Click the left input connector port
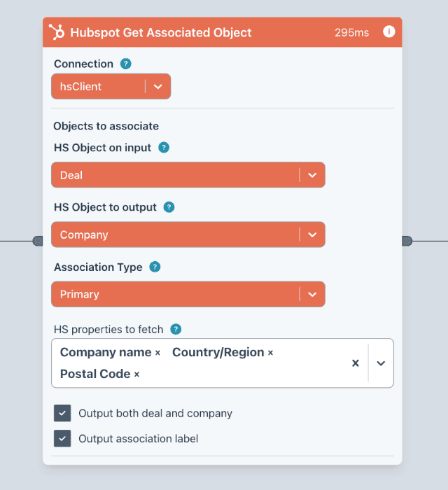448x490 pixels. click(38, 241)
